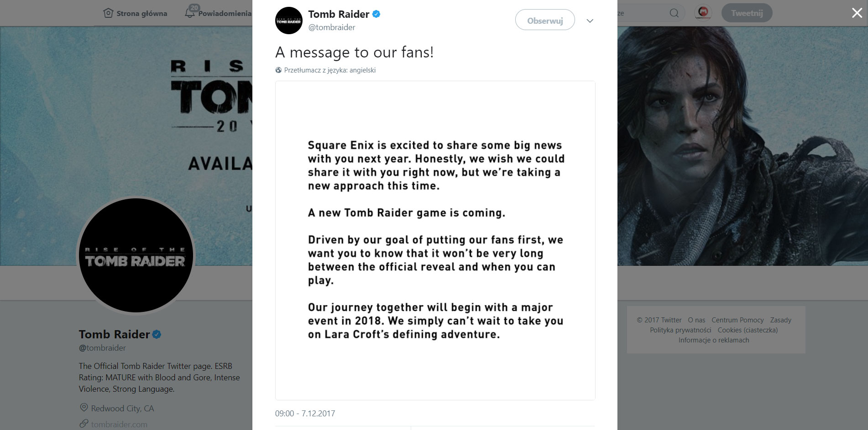
Task: Open the Centrum Pomocy footer link
Action: [x=737, y=320]
